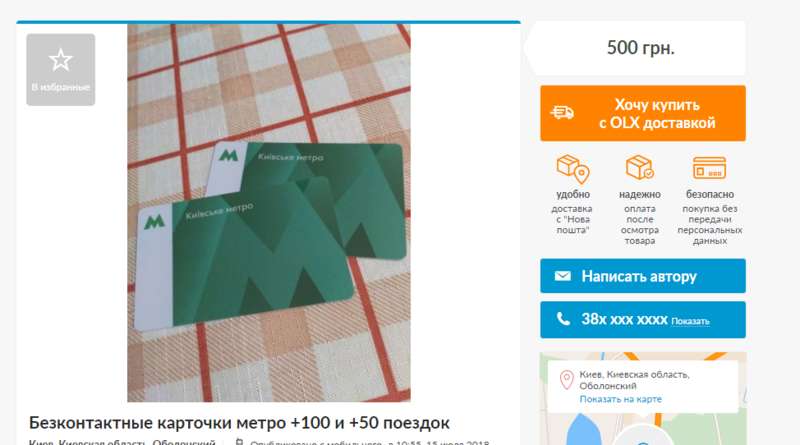Open 'Написать автору' message form

pos(643,276)
